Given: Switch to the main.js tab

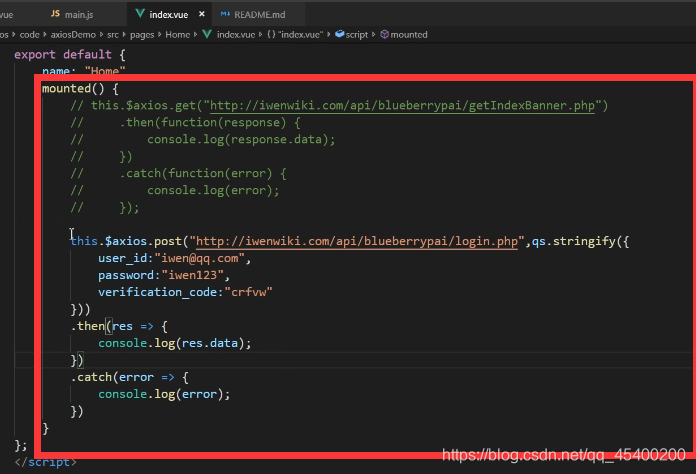Looking at the screenshot, I should tap(79, 15).
